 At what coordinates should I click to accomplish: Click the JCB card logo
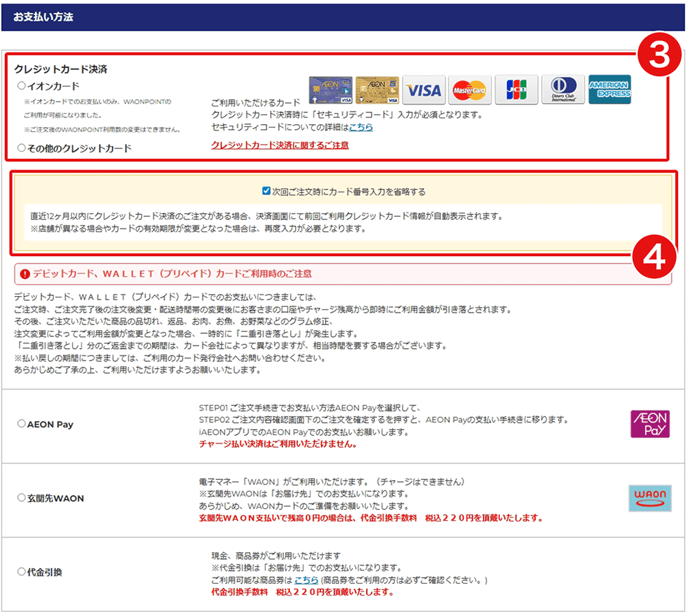[x=517, y=90]
